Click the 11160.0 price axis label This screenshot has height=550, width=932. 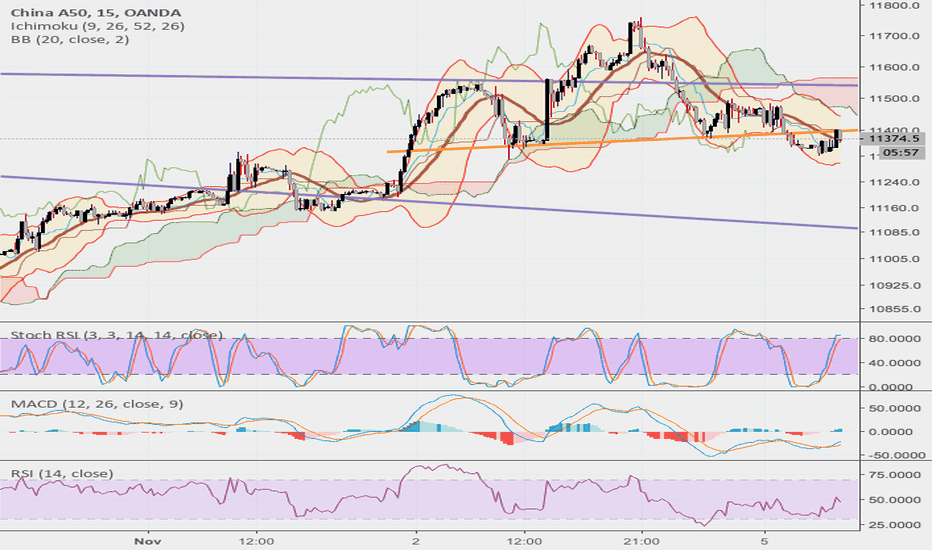click(x=894, y=208)
